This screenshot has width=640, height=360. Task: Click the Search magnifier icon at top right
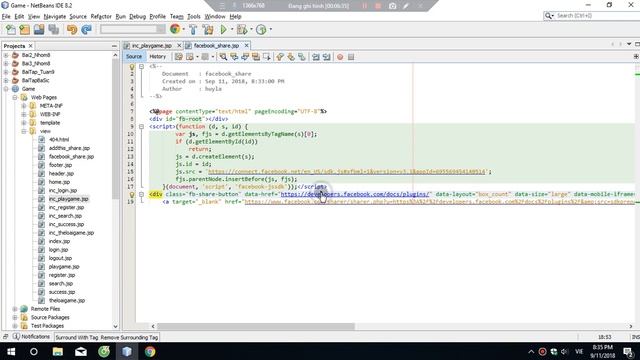pos(549,16)
